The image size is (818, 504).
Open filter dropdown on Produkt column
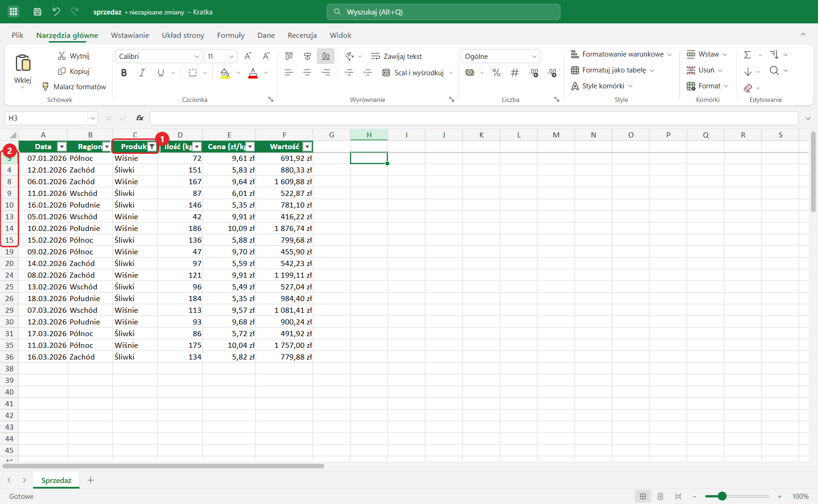pos(152,147)
